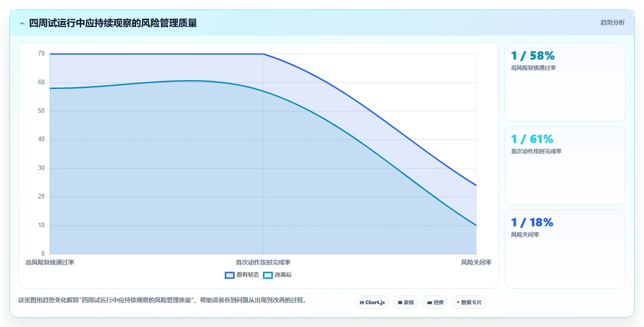Viewport: 644px width, 327px height.
Task: Click the y-axis value 40
Action: pyautogui.click(x=42, y=139)
